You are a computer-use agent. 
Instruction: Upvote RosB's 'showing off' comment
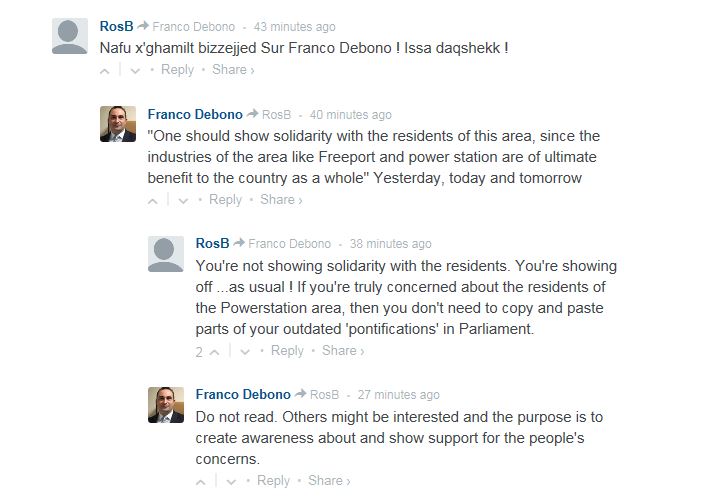(x=215, y=352)
